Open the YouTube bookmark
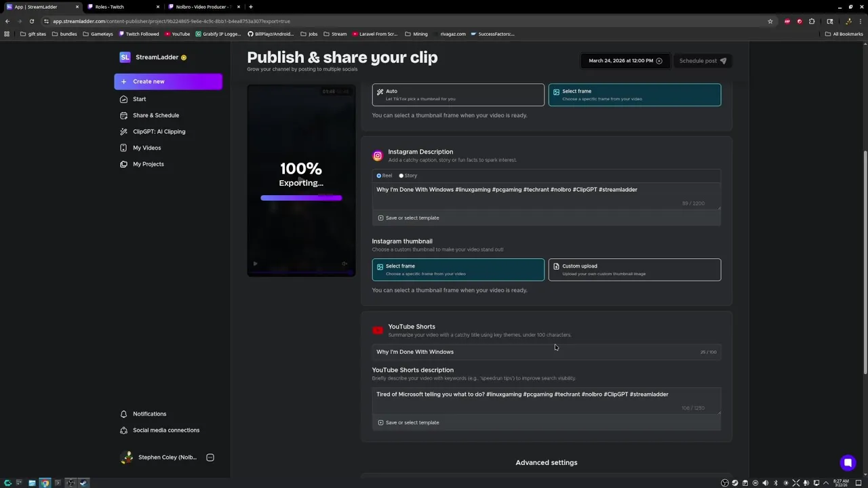 178,34
